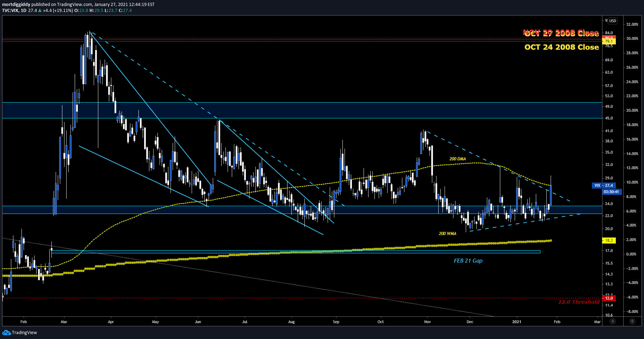Click the O:23.8 open value in header
The height and width of the screenshot is (339, 644).
coord(81,11)
